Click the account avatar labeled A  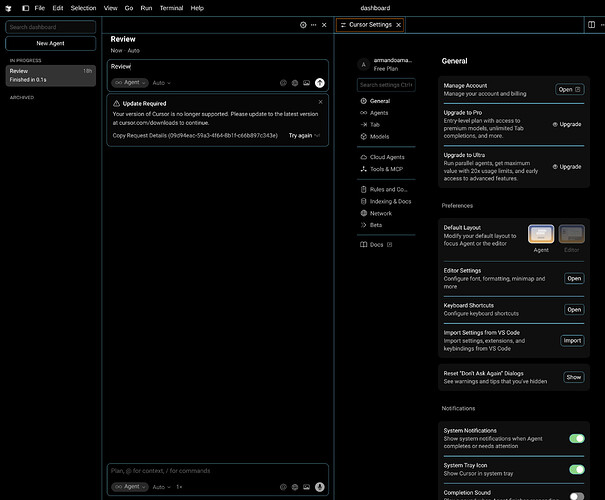[363, 64]
